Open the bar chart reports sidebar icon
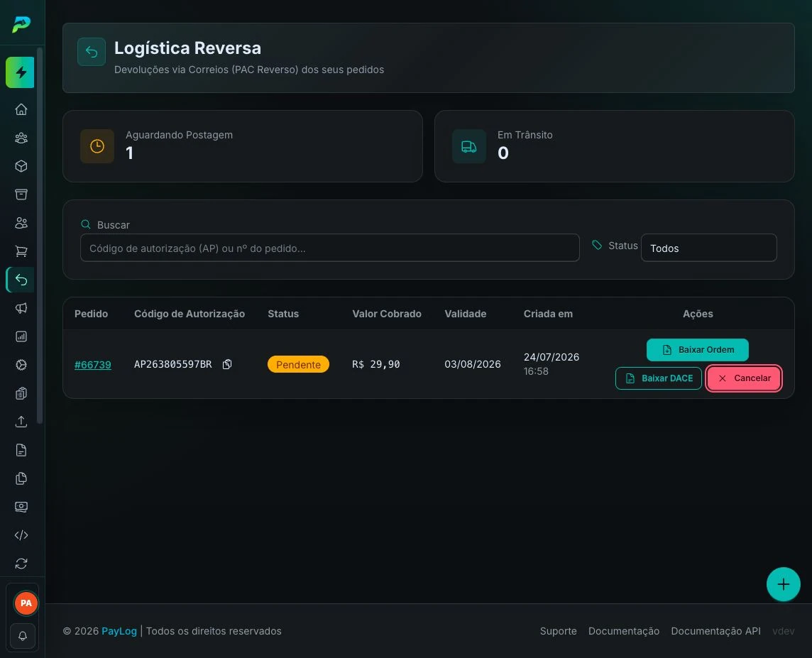The height and width of the screenshot is (658, 812). [21, 336]
